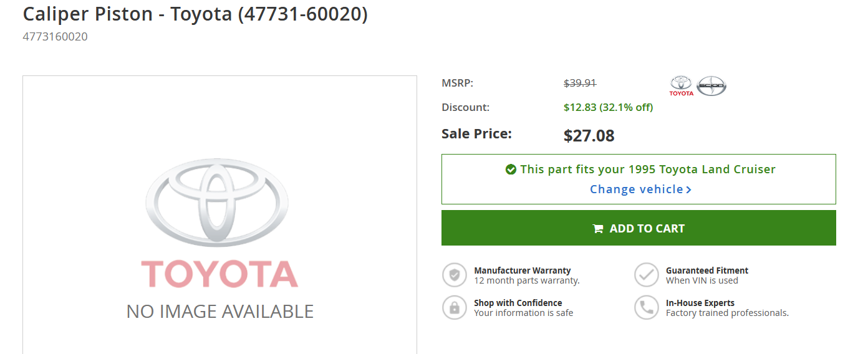
Task: Click the shopping cart icon in button
Action: point(597,229)
